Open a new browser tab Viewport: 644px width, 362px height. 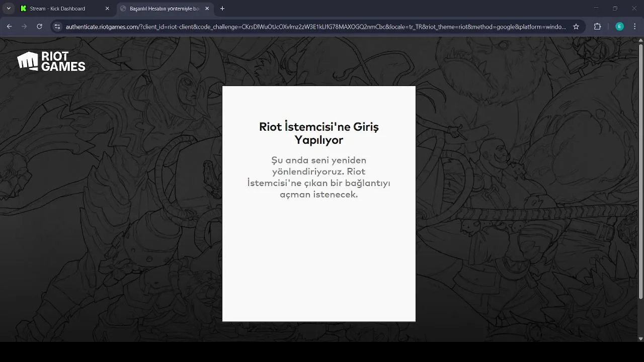tap(222, 9)
